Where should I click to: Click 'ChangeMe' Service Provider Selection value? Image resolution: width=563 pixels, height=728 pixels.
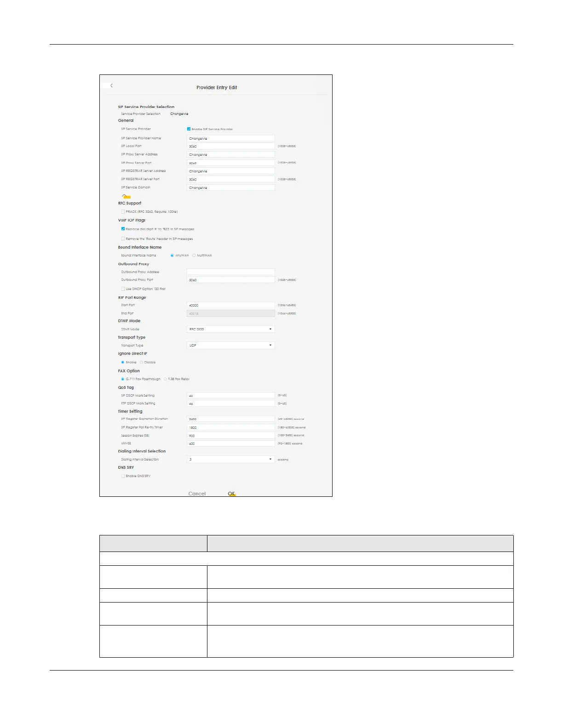tap(179, 114)
